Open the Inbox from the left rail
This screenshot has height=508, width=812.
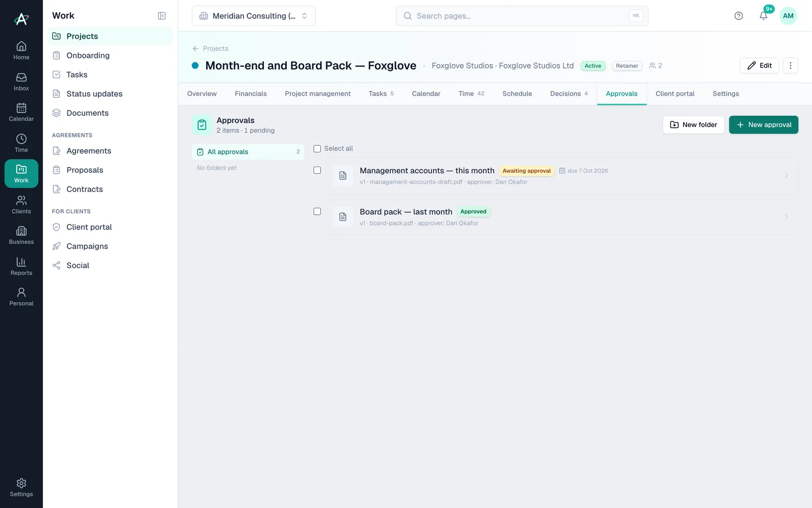click(x=21, y=82)
